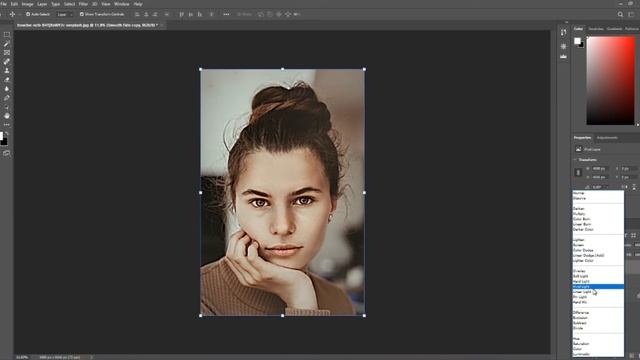The image size is (640, 360).
Task: Select the Pen tool
Action: (x=7, y=98)
